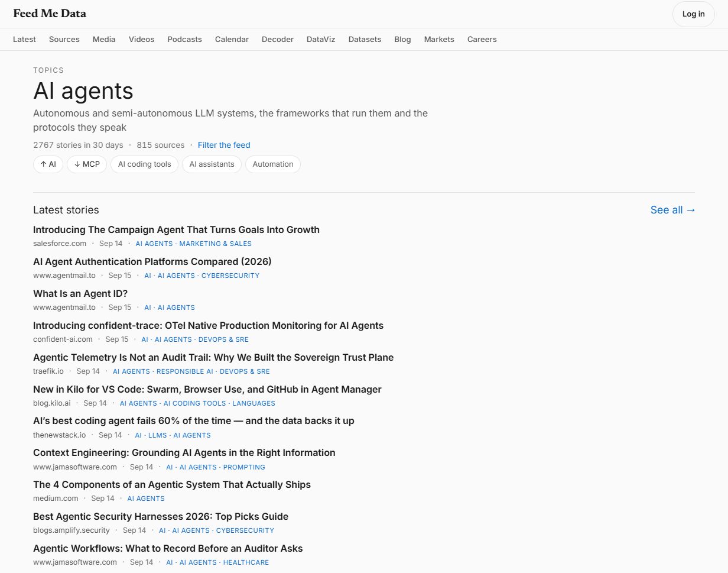Click the AI CODING TOOLS tag

point(195,403)
